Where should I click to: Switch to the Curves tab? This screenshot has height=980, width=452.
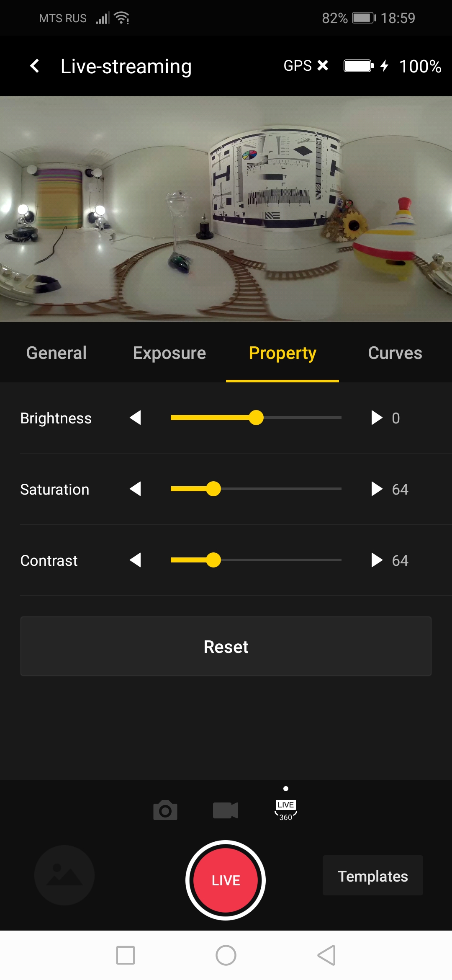[x=395, y=353]
